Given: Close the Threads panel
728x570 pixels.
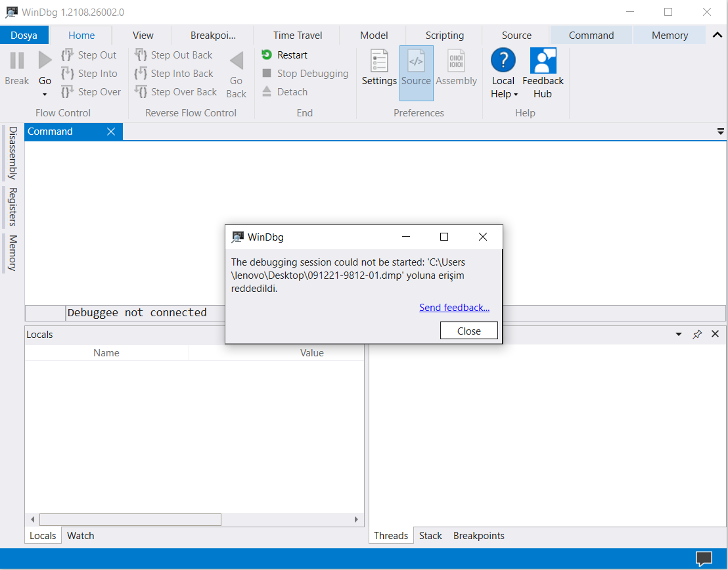Looking at the screenshot, I should point(715,334).
